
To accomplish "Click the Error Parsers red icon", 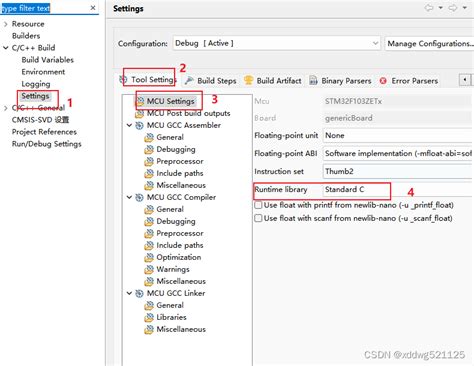I will [383, 81].
